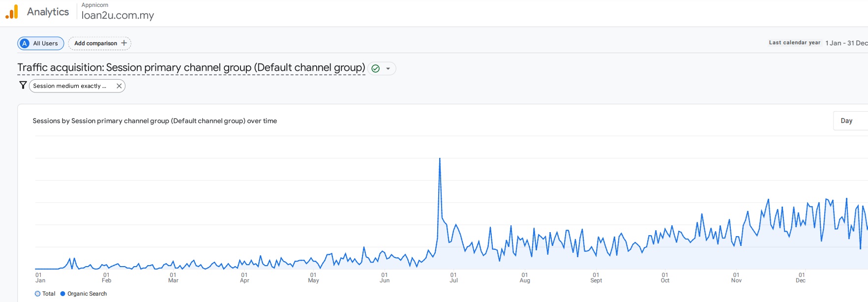Image resolution: width=868 pixels, height=302 pixels.
Task: Click the Add comparison button
Action: (x=96, y=43)
